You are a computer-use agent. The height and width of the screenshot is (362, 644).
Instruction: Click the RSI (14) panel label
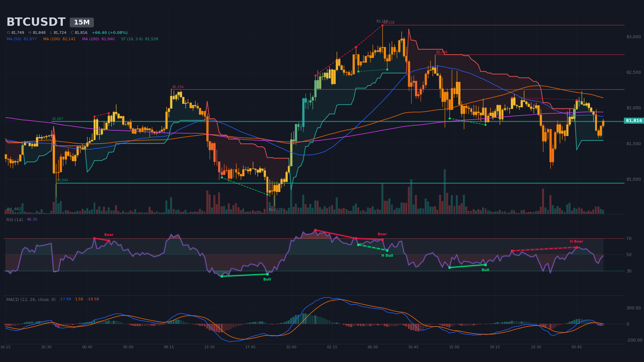click(x=15, y=220)
